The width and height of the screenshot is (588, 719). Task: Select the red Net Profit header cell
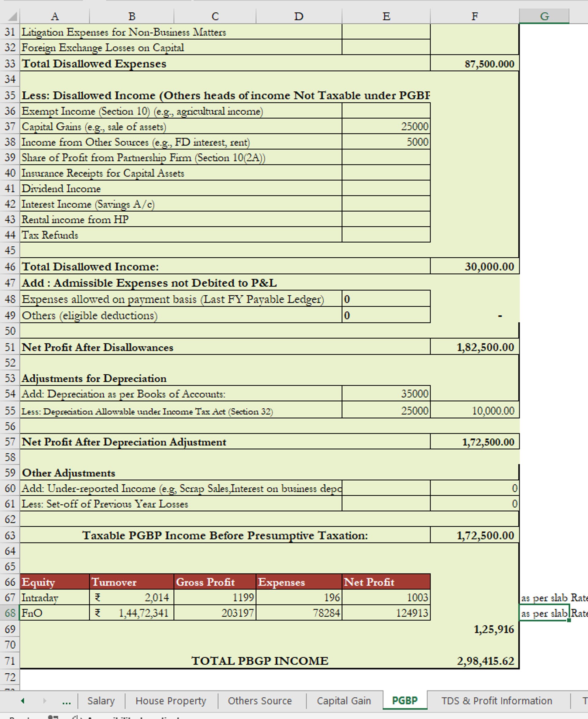386,582
